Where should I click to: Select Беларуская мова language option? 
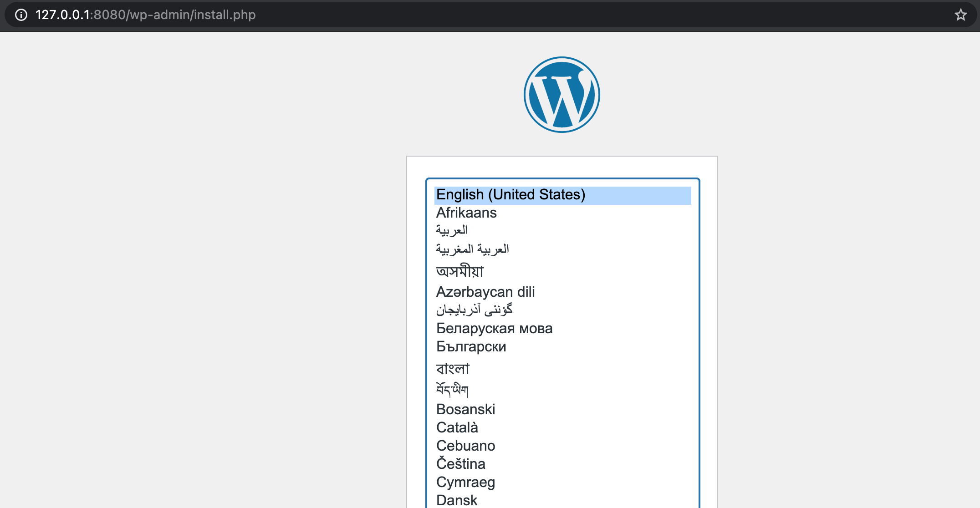(494, 329)
